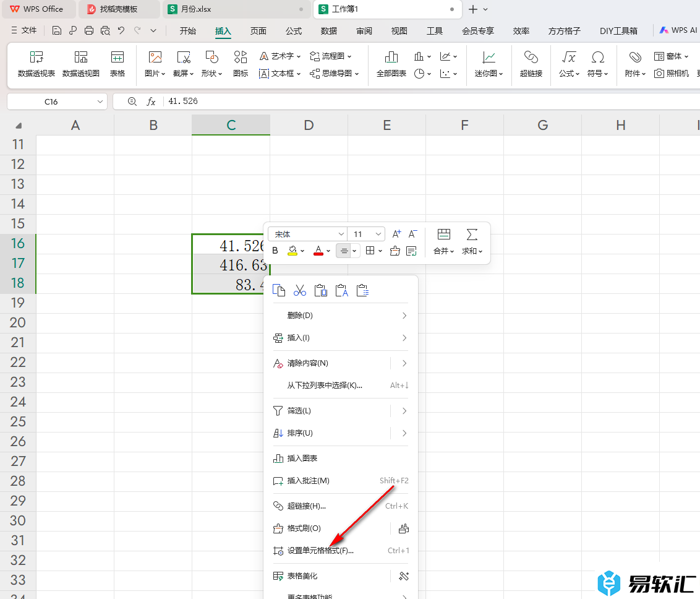Open the Delete (删除) submenu
This screenshot has width=700, height=599.
[x=341, y=316]
